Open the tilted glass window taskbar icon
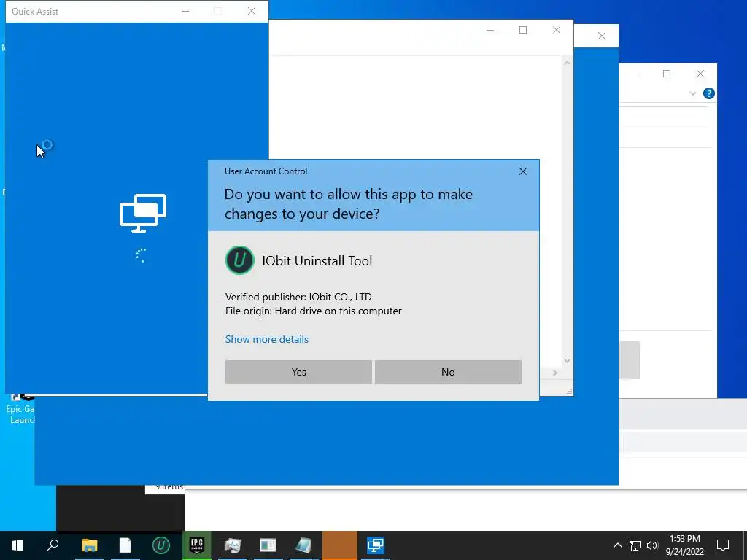The height and width of the screenshot is (560, 747). [x=303, y=545]
